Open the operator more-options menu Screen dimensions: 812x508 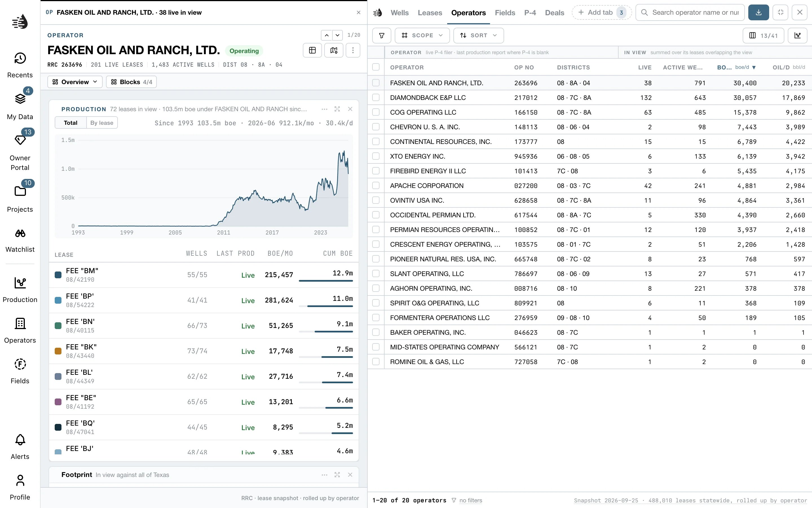(353, 51)
